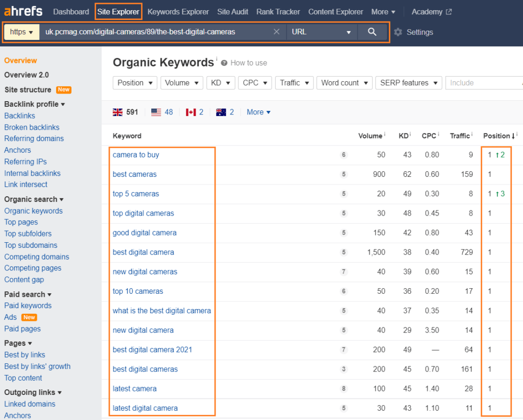Open the More menu in top navigation
Screen dimensions: 523x420
[383, 12]
